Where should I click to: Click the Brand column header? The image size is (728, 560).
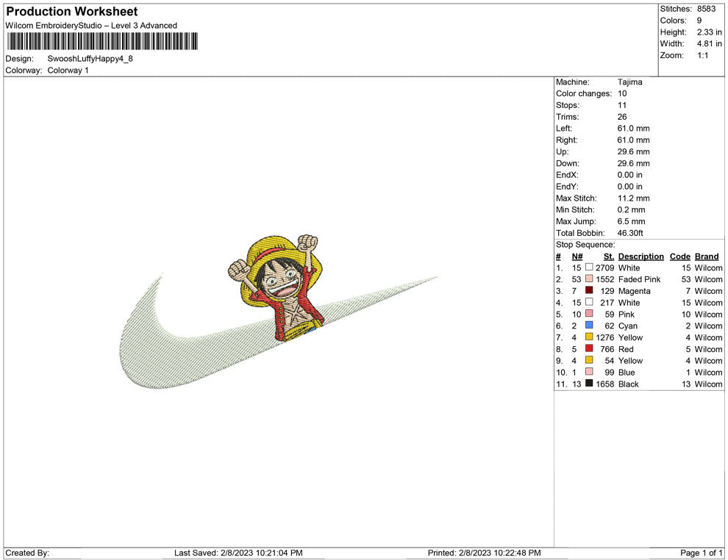[706, 256]
